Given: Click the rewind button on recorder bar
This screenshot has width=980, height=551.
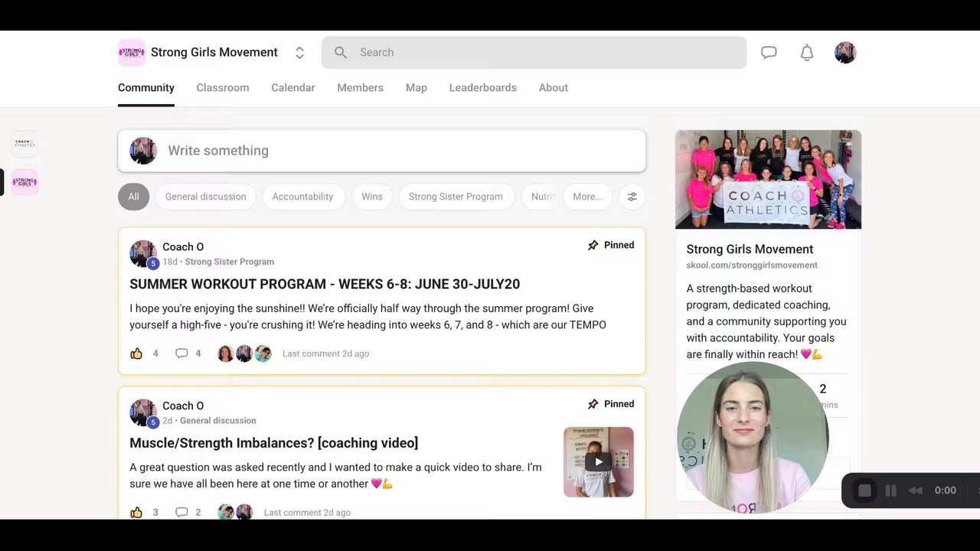Looking at the screenshot, I should click(916, 491).
